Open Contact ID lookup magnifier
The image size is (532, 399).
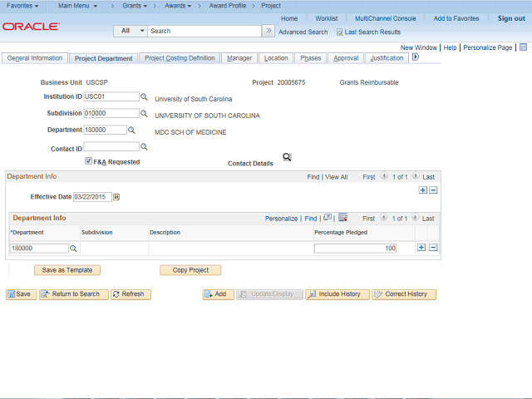tap(144, 147)
